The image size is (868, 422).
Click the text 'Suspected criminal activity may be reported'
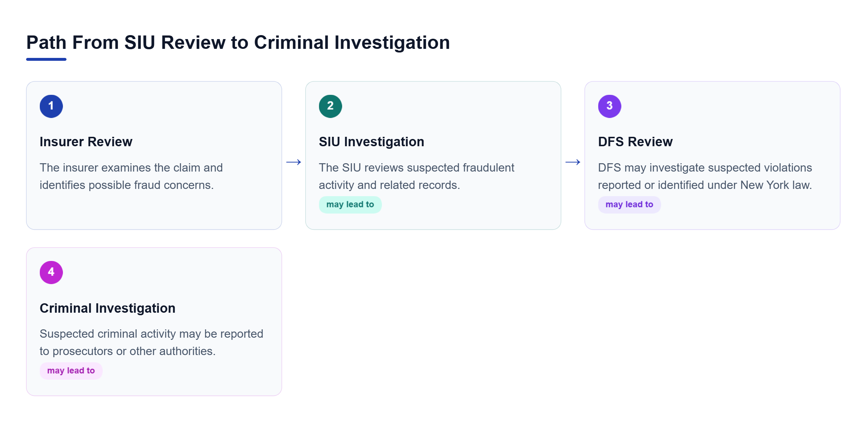click(152, 334)
